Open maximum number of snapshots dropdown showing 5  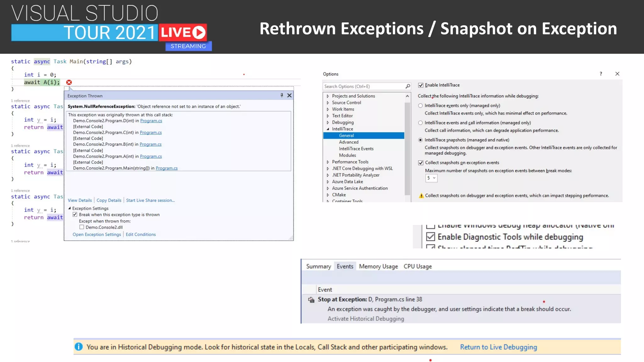pos(431,178)
